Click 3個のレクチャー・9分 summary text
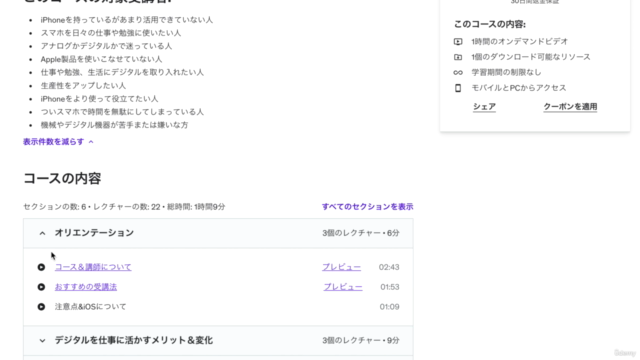 (361, 340)
